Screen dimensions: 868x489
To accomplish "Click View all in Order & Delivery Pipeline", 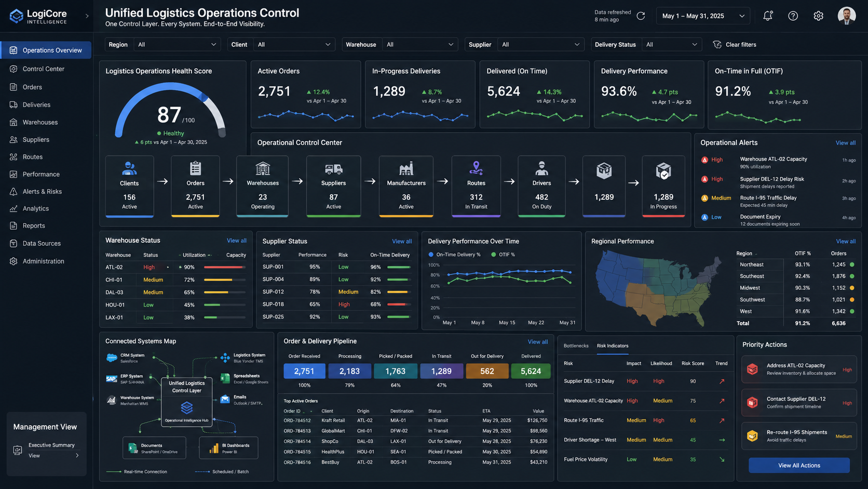I will tap(538, 342).
